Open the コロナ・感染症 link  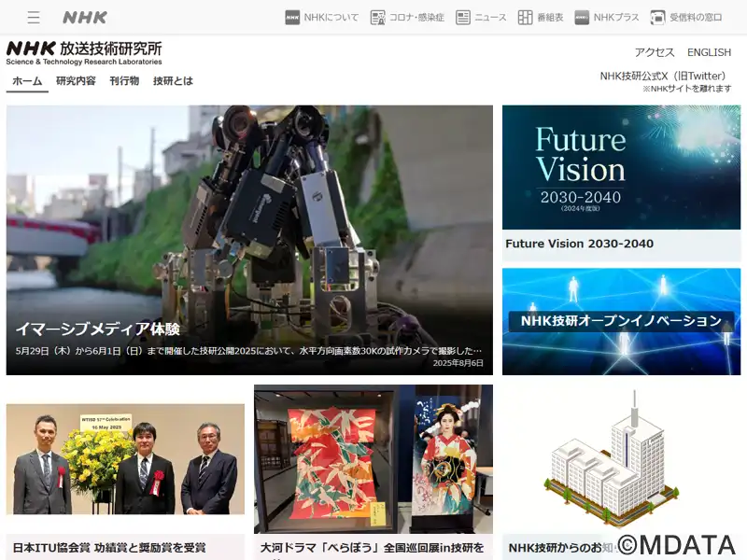[416, 18]
